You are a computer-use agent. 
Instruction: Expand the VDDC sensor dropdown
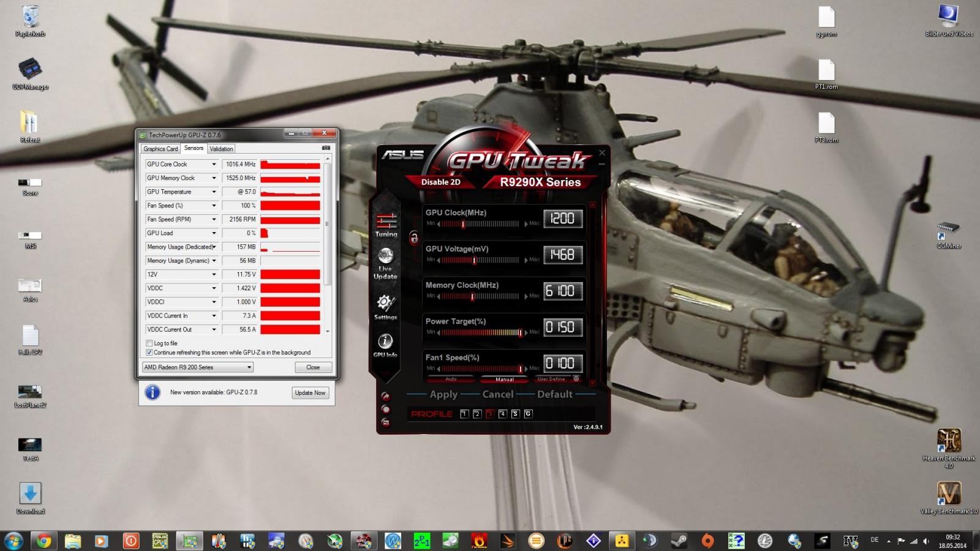point(214,288)
